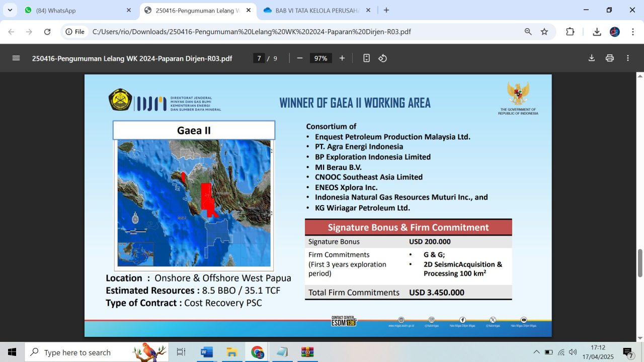This screenshot has height=362, width=644.
Task: Show hidden system tray icons
Action: point(536,352)
